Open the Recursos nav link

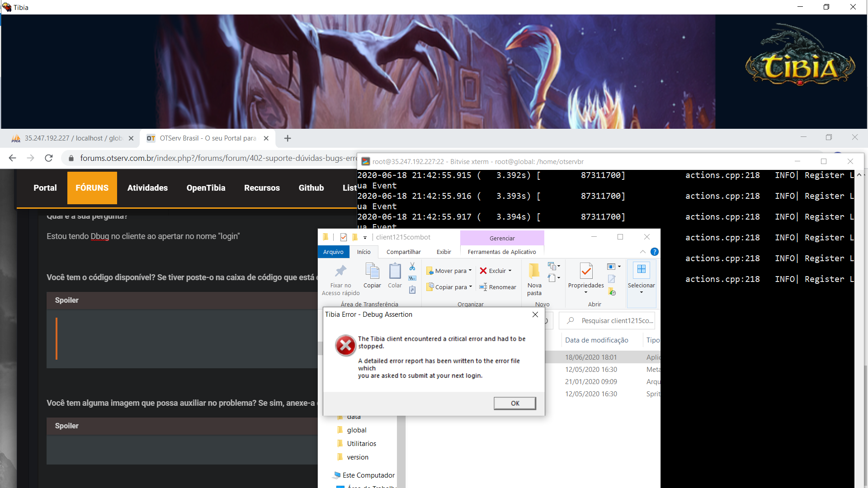262,188
